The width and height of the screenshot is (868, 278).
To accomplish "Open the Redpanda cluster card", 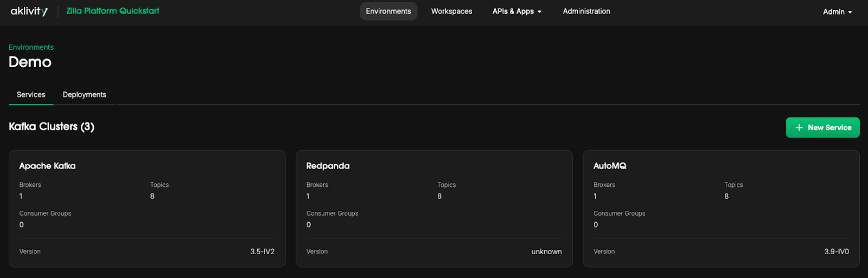I will (x=434, y=209).
